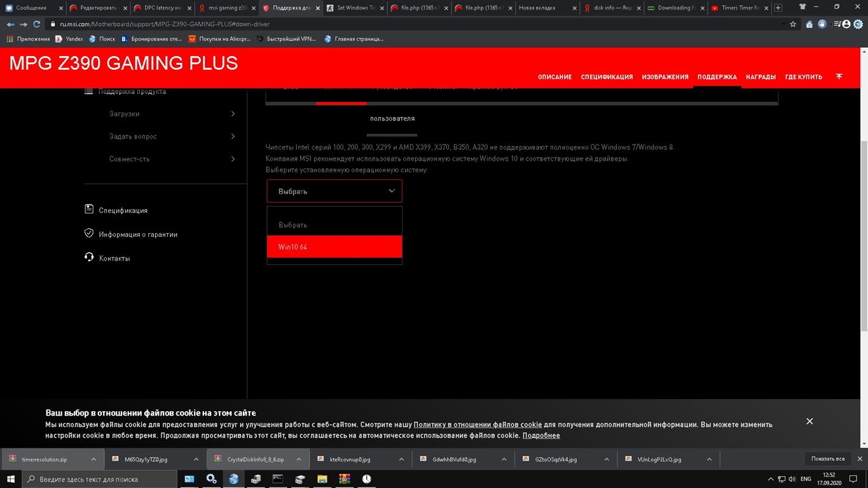This screenshot has width=868, height=488.
Task: Select Win10 64 from the dropdown list
Action: pyautogui.click(x=334, y=247)
